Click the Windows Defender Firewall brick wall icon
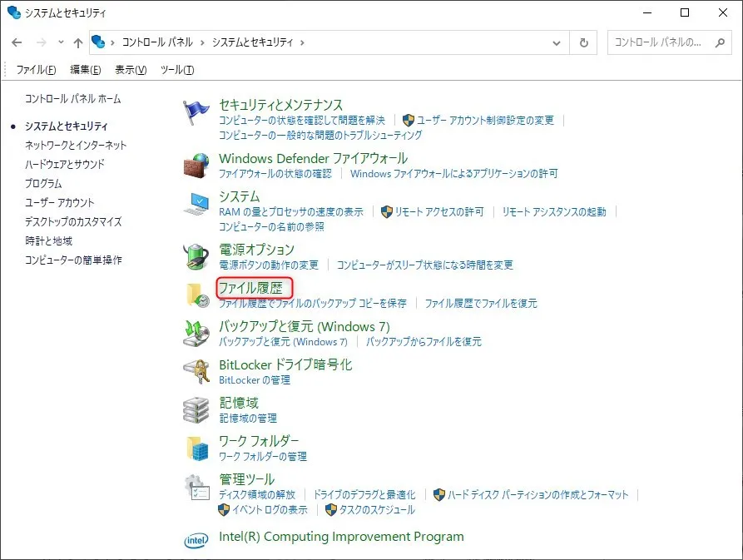The image size is (743, 560). [196, 165]
